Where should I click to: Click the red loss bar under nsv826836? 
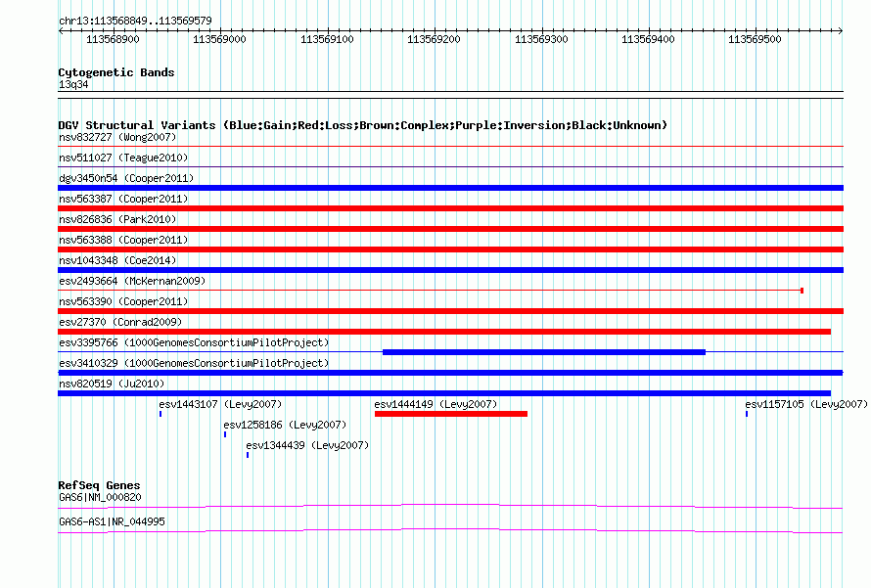pos(450,229)
